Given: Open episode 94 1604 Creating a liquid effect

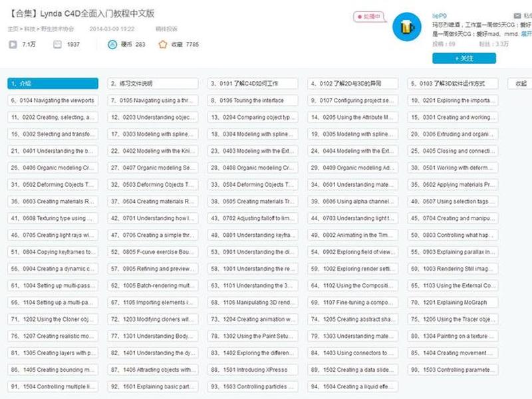Looking at the screenshot, I should pos(353,386).
